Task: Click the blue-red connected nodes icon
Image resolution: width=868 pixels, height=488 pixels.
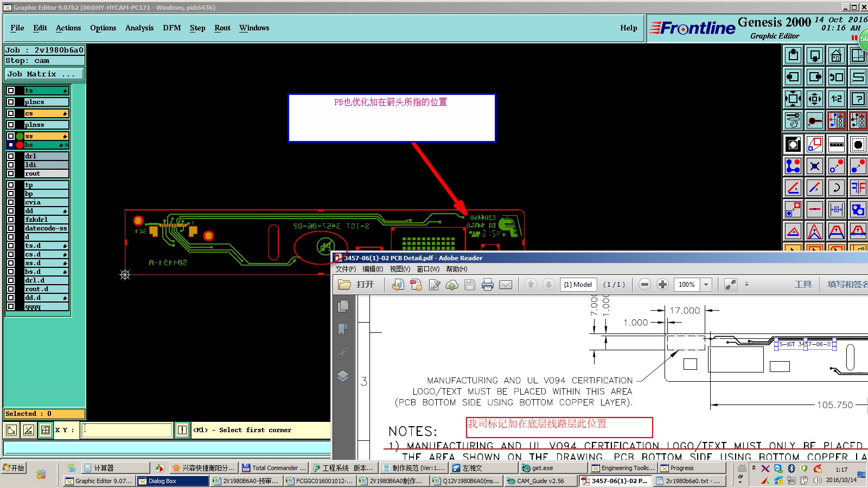Action: coord(793,166)
